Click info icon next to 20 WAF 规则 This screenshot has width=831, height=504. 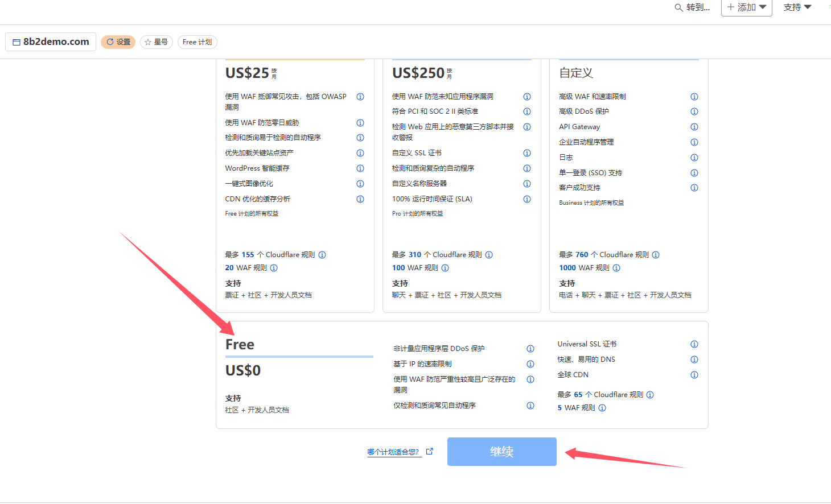[x=274, y=268]
